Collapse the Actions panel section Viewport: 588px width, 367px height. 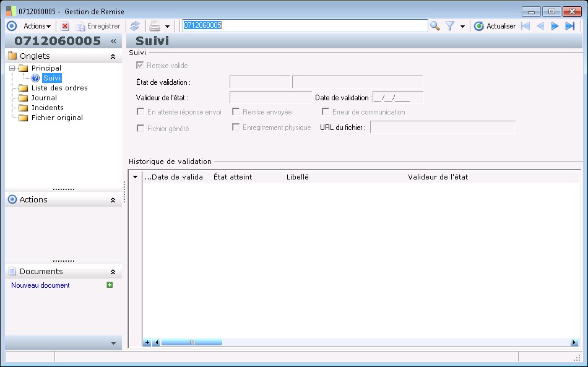[x=113, y=200]
